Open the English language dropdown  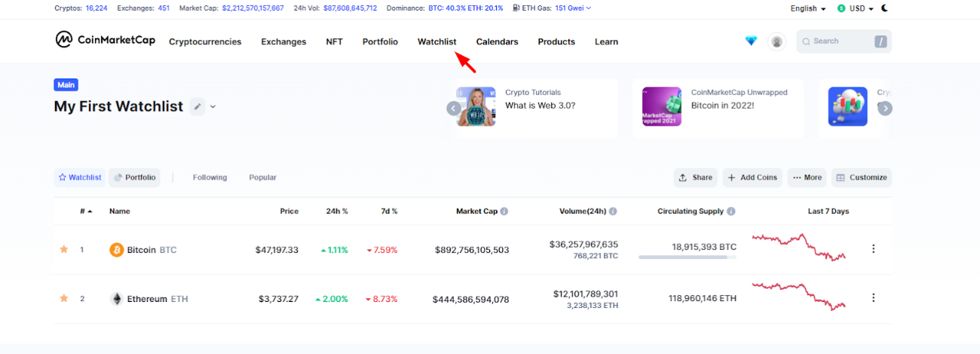[x=808, y=8]
